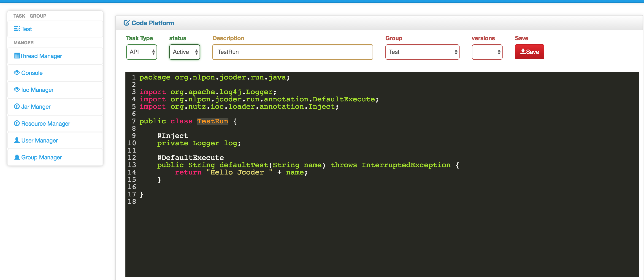Select the GROUP menu header
The height and width of the screenshot is (280, 644).
[37, 16]
